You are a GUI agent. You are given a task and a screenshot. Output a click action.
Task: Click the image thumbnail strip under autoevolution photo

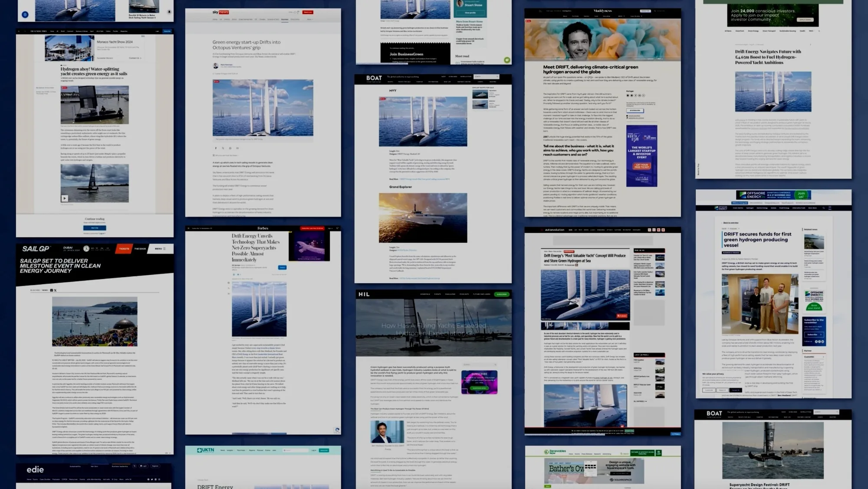[585, 325]
